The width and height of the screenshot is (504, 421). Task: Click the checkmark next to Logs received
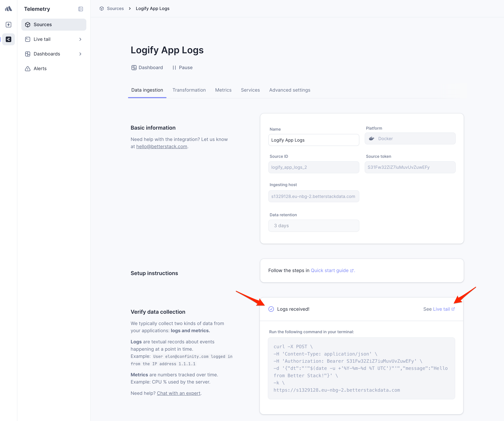[x=271, y=309]
